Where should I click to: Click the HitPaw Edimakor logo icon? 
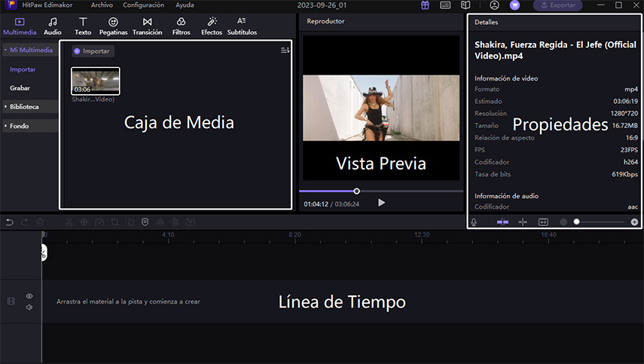pos(11,5)
